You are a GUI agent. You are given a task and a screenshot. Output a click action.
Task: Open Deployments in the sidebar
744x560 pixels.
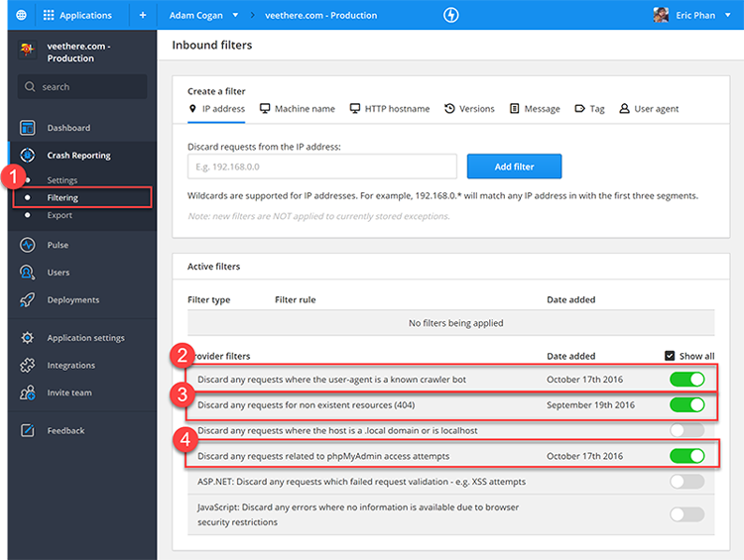[72, 300]
